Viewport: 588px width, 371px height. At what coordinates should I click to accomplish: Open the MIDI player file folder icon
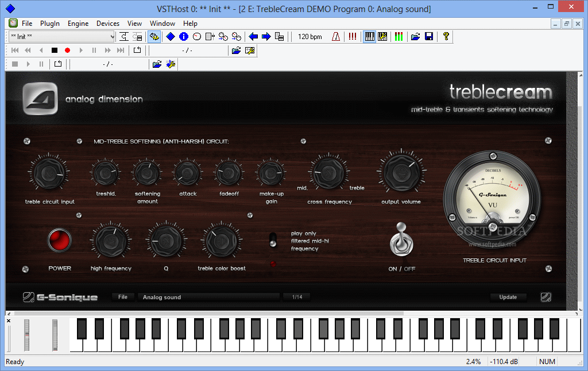point(236,51)
